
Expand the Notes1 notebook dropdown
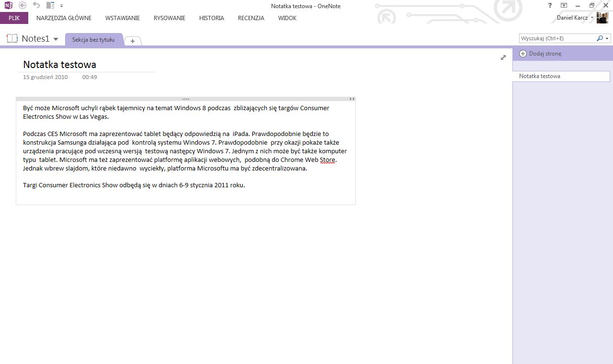(x=56, y=39)
